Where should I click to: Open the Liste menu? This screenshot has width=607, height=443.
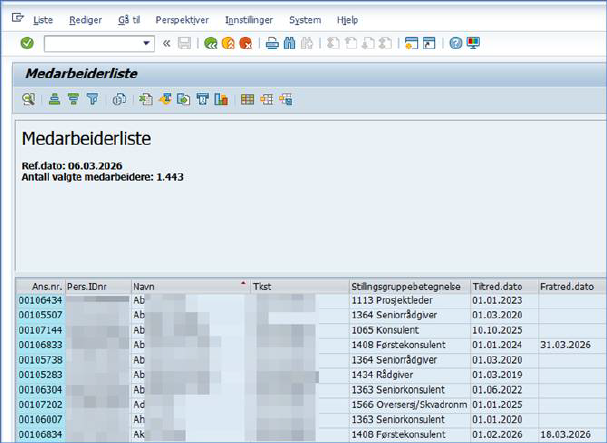43,20
